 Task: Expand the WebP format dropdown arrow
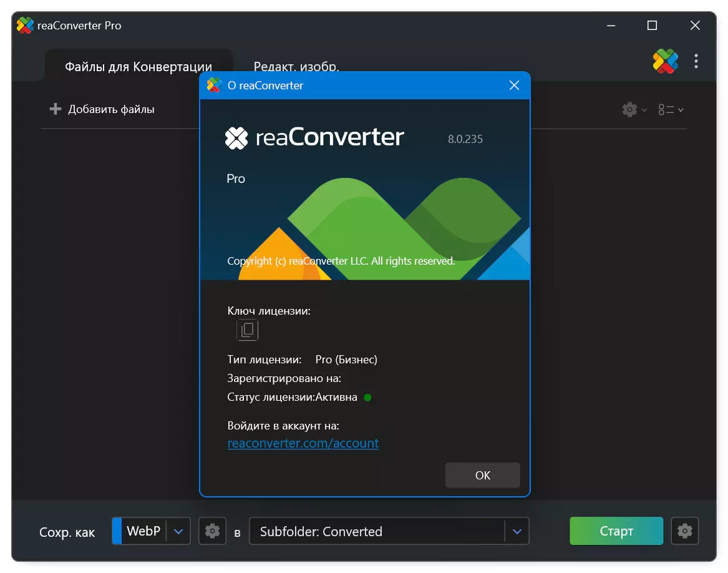coord(178,531)
